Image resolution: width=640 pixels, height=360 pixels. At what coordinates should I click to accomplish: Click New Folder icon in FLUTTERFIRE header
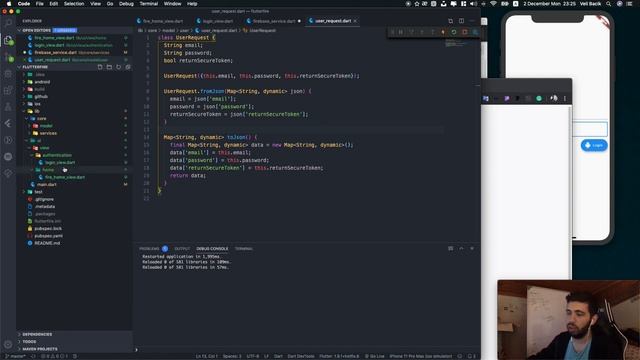[109, 67]
